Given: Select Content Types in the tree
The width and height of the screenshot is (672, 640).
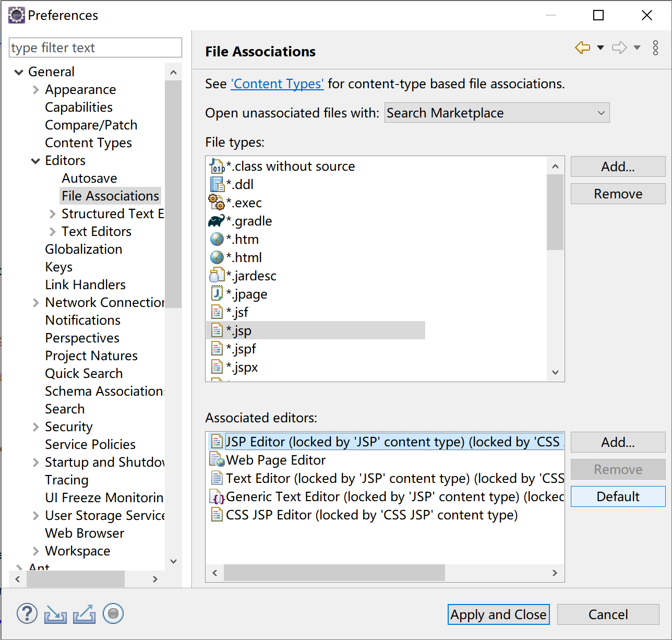Looking at the screenshot, I should click(x=88, y=143).
